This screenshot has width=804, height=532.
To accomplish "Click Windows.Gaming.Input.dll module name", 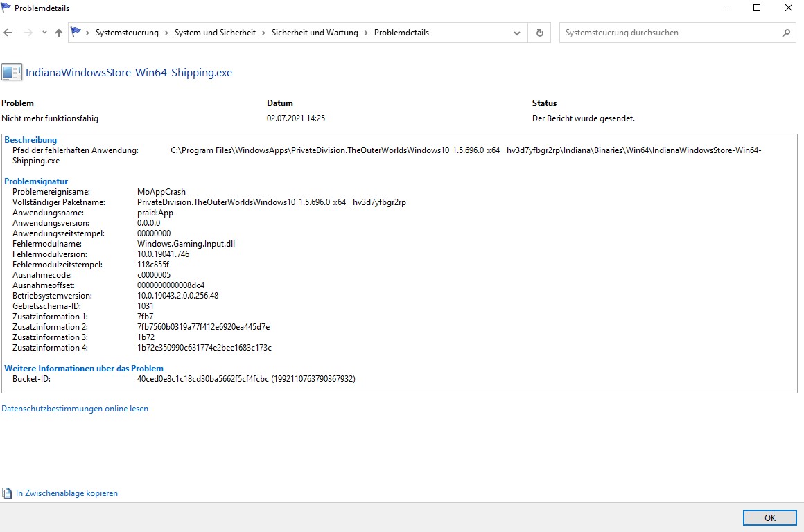I will (186, 243).
